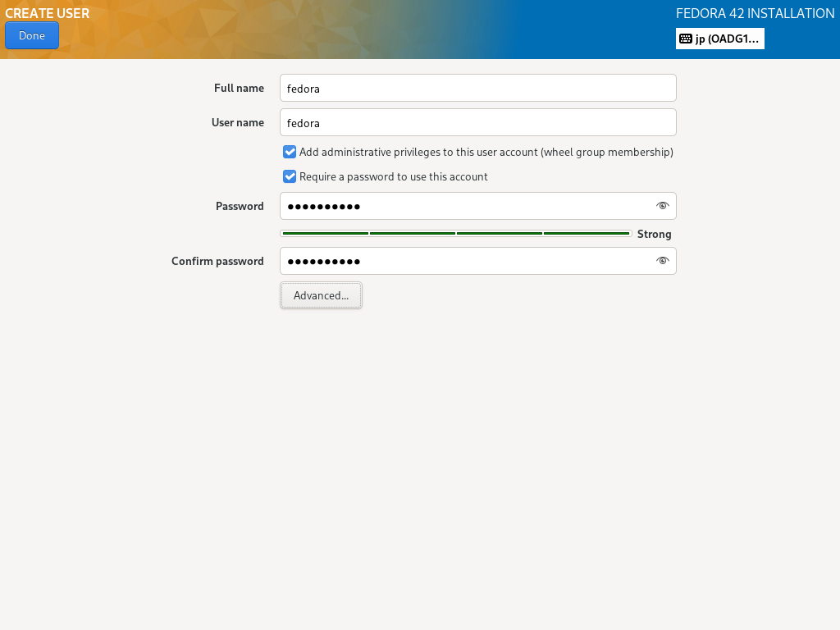Click the password strength bar
This screenshot has width=840, height=630.
pyautogui.click(x=456, y=234)
